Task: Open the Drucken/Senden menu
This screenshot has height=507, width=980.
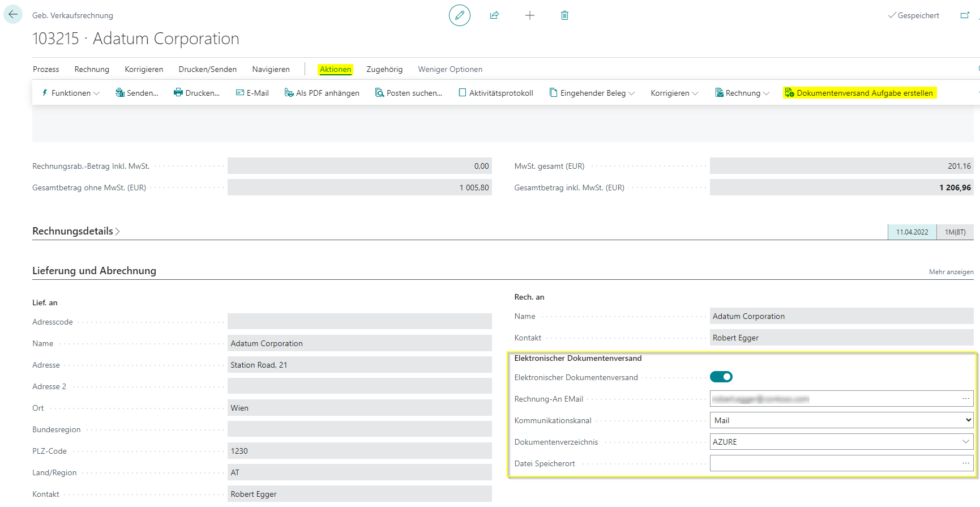Action: 207,69
